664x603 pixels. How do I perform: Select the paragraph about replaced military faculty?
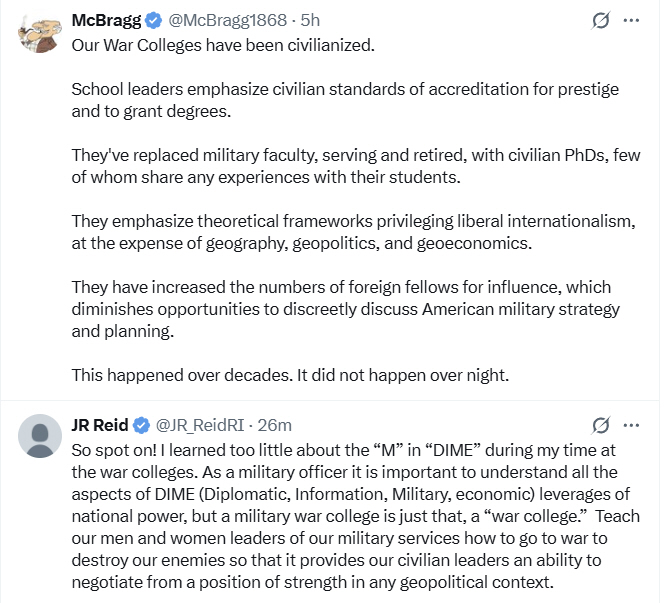355,166
